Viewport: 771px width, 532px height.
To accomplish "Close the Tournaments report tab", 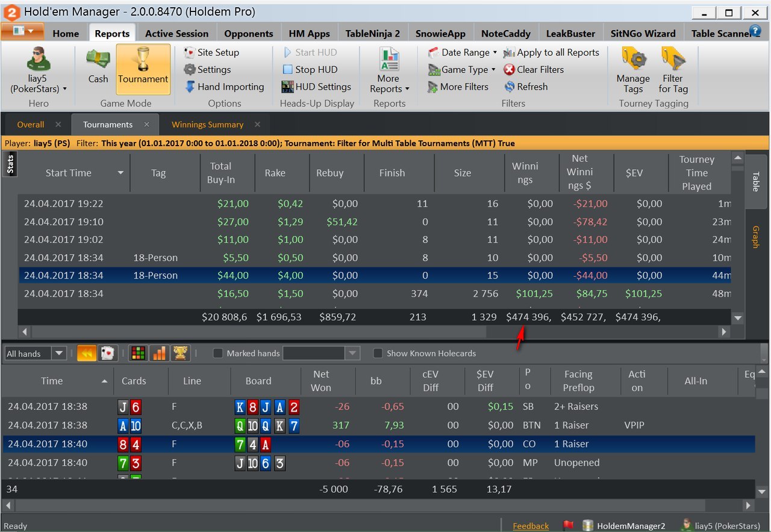I will [x=146, y=125].
